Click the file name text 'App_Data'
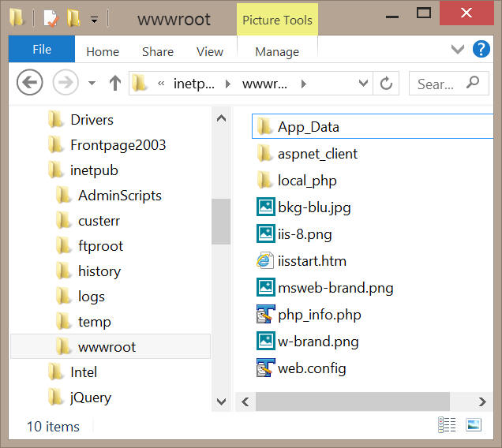 pos(309,127)
